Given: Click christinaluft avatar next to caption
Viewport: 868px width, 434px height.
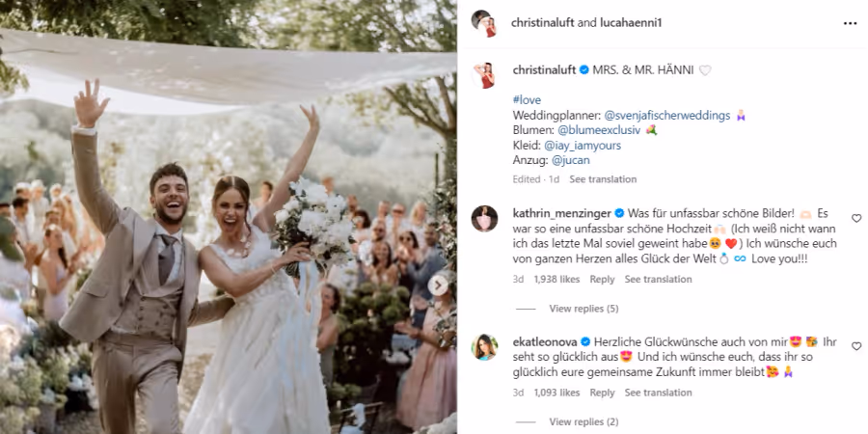Looking at the screenshot, I should point(484,76).
